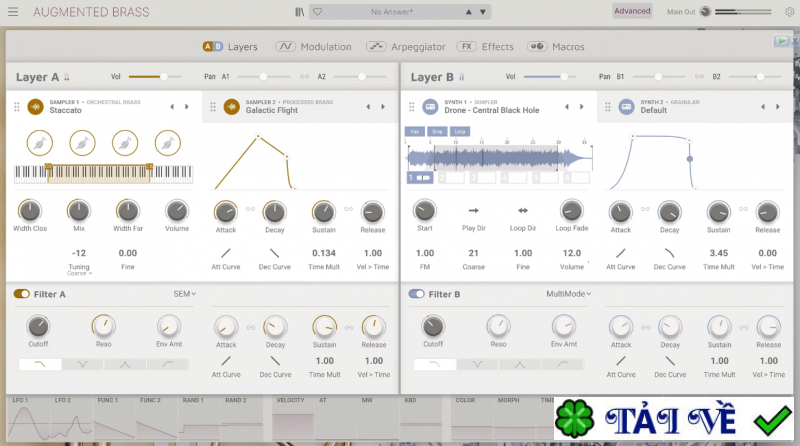
Task: Toggle the Advanced view button
Action: coord(632,11)
